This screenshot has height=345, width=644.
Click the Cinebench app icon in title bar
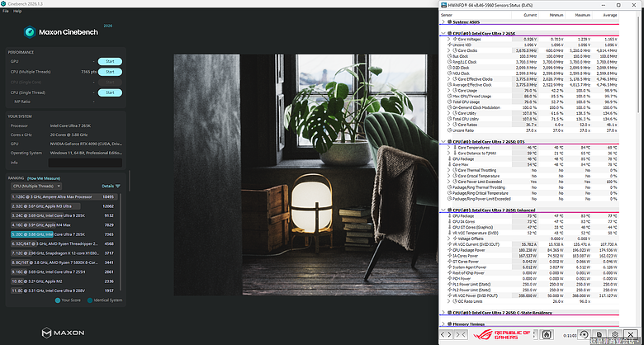pyautogui.click(x=3, y=3)
